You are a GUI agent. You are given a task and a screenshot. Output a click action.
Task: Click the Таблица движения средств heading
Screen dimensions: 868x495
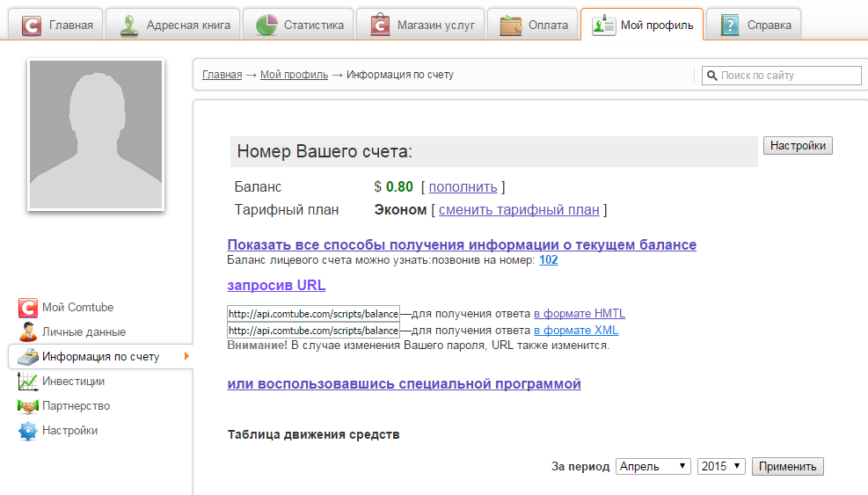[x=313, y=434]
